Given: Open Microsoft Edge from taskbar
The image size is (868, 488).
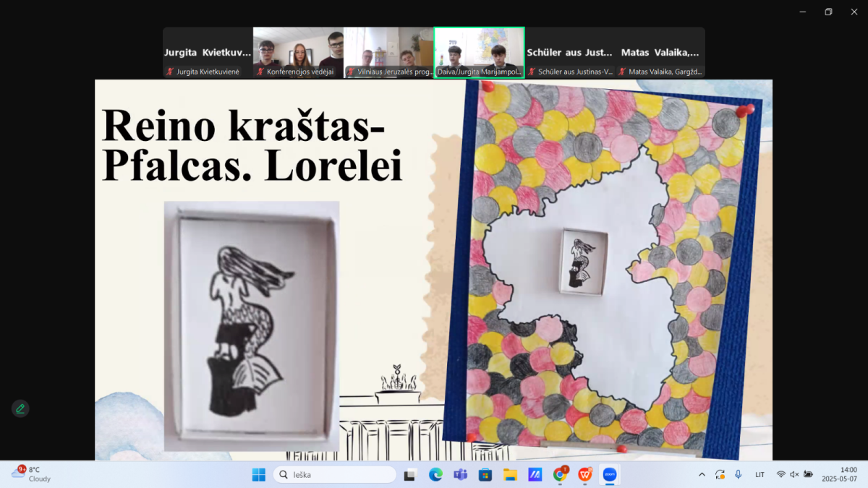Looking at the screenshot, I should pyautogui.click(x=435, y=474).
